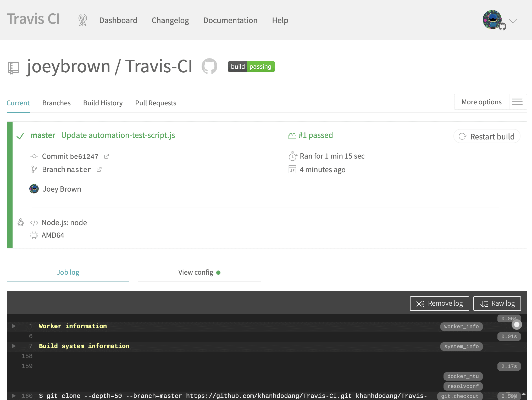
Task: Click the git.checkout tag
Action: 460,396
